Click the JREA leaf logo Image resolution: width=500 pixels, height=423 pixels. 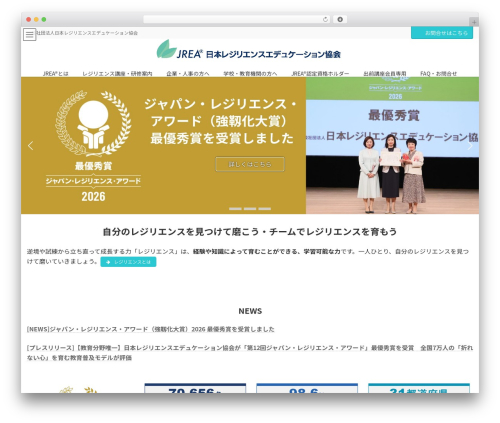(x=167, y=49)
